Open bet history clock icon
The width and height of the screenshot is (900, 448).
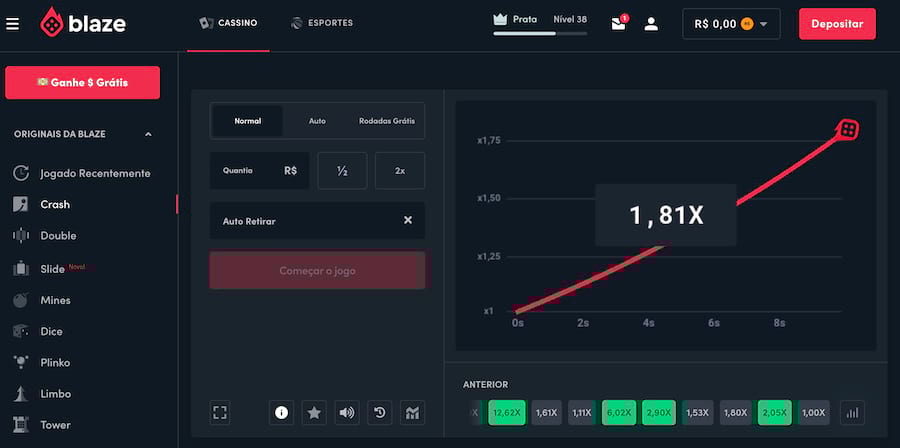[379, 412]
